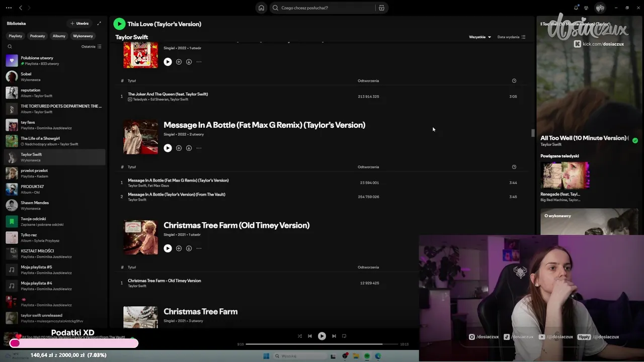The image size is (644, 362).
Task: Seek within the song progress bar
Action: pos(321,344)
